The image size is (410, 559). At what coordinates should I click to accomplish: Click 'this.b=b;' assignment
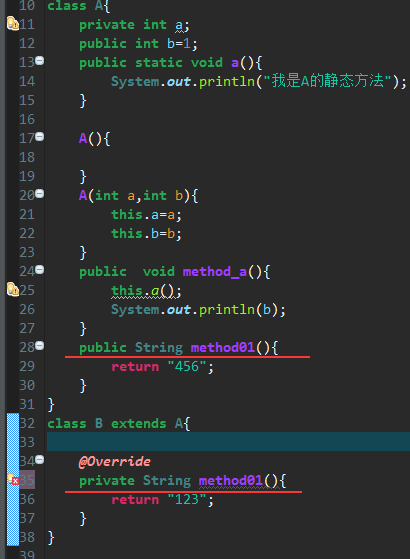(x=146, y=234)
